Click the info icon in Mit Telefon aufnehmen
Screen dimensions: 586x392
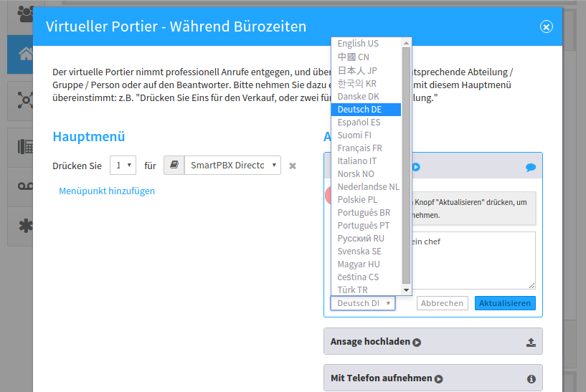(531, 378)
